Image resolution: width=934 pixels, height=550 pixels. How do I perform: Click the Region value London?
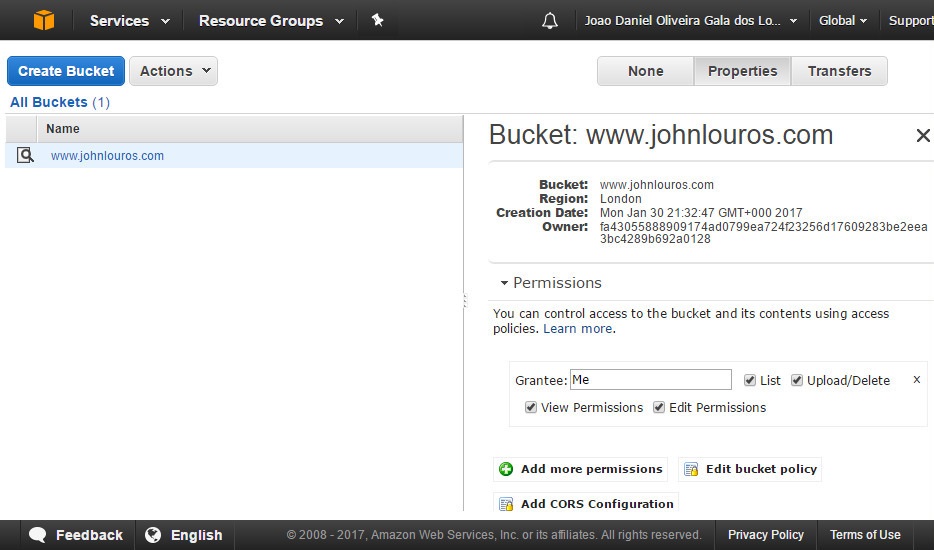tap(621, 198)
